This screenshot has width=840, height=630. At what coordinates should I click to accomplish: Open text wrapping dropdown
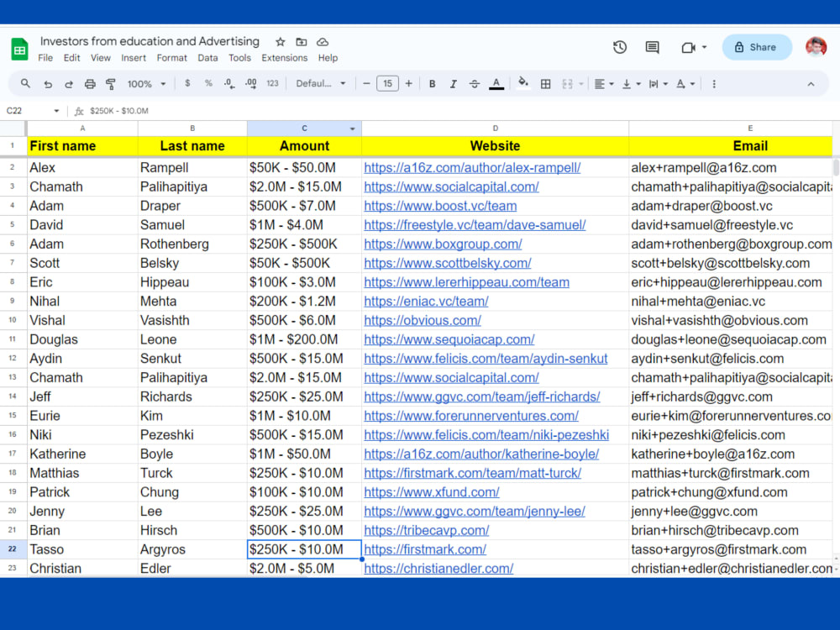tap(658, 84)
